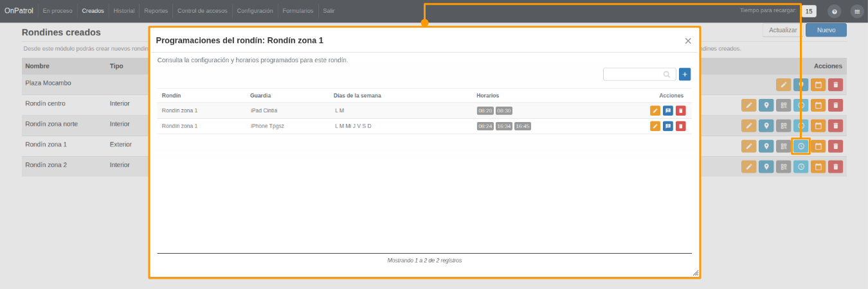Edit the iPhone Tpgsz schedule entry
This screenshot has width=868, height=289.
click(655, 126)
